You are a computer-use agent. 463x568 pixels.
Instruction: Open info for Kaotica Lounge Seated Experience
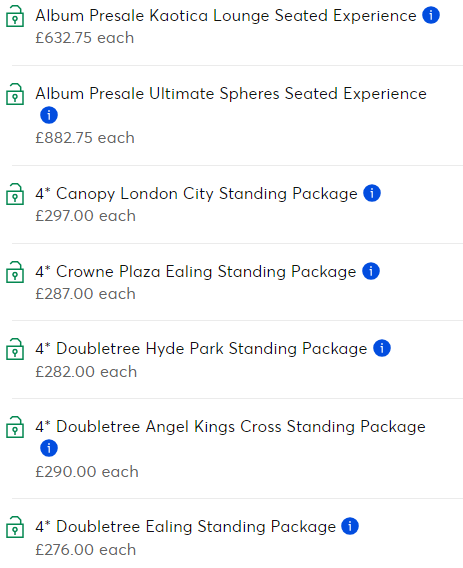click(x=431, y=15)
